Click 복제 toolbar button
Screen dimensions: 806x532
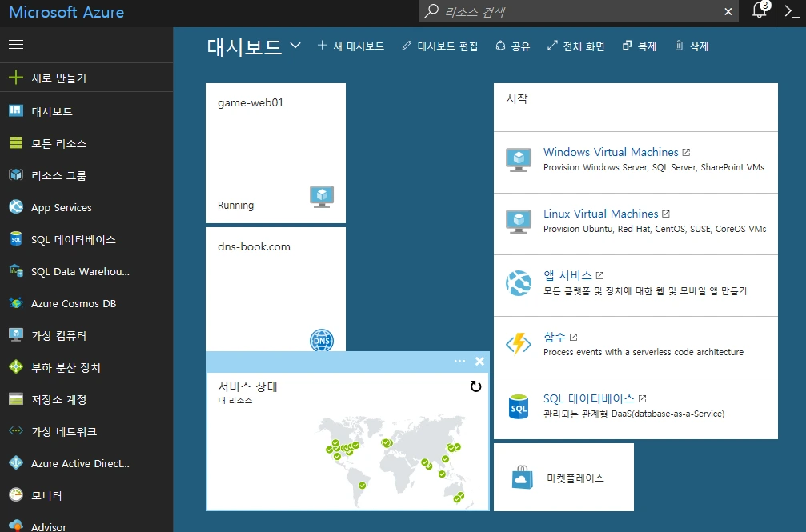click(640, 46)
